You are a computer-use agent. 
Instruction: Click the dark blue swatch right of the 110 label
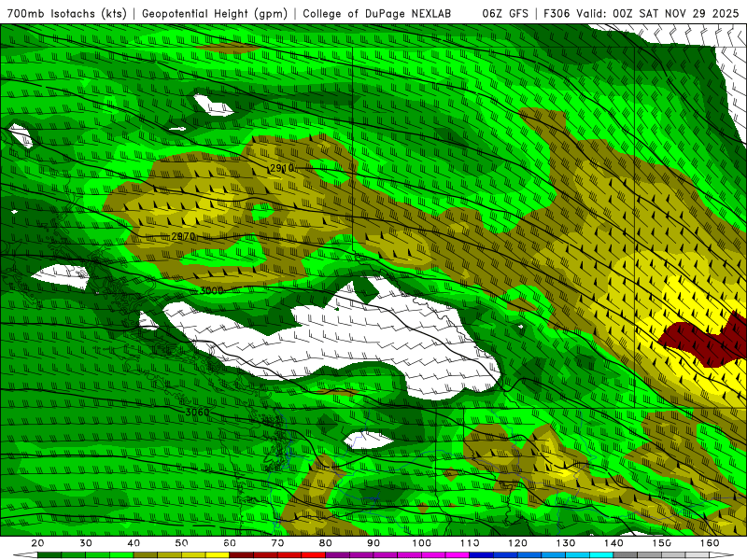[481, 554]
